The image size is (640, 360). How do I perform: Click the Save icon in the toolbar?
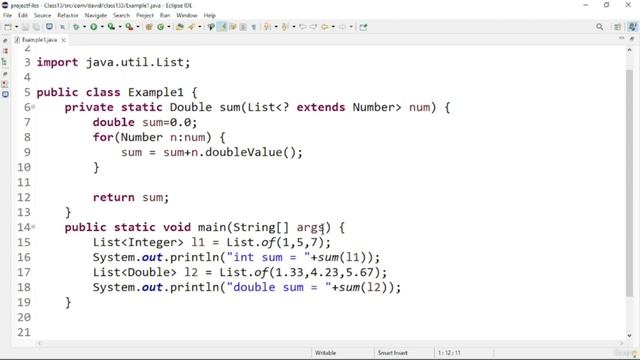(x=25, y=27)
